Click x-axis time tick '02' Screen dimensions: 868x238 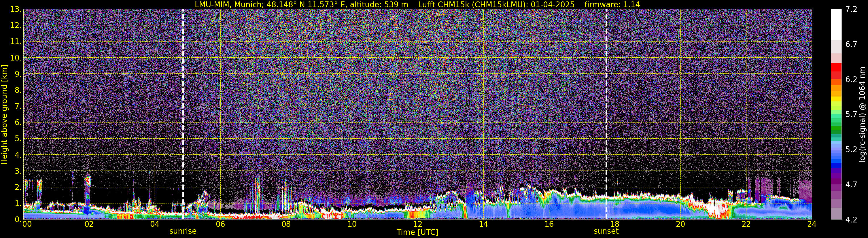coord(89,224)
